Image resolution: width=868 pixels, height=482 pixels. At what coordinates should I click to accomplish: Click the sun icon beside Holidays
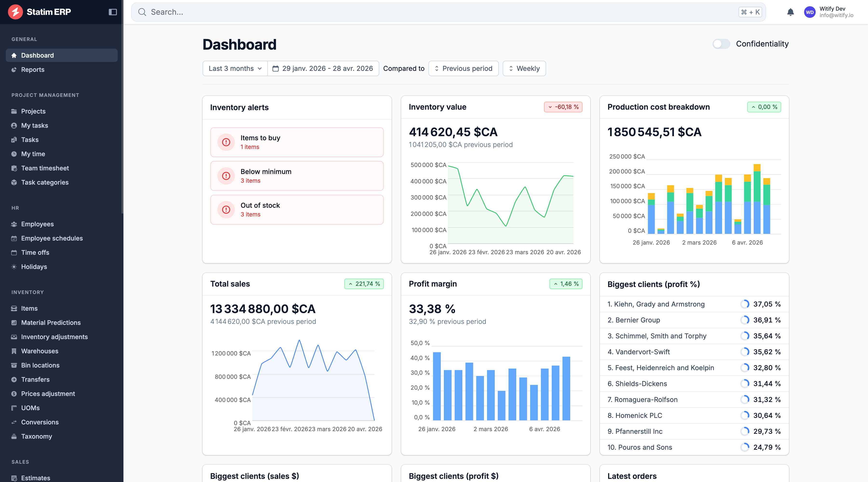14,267
